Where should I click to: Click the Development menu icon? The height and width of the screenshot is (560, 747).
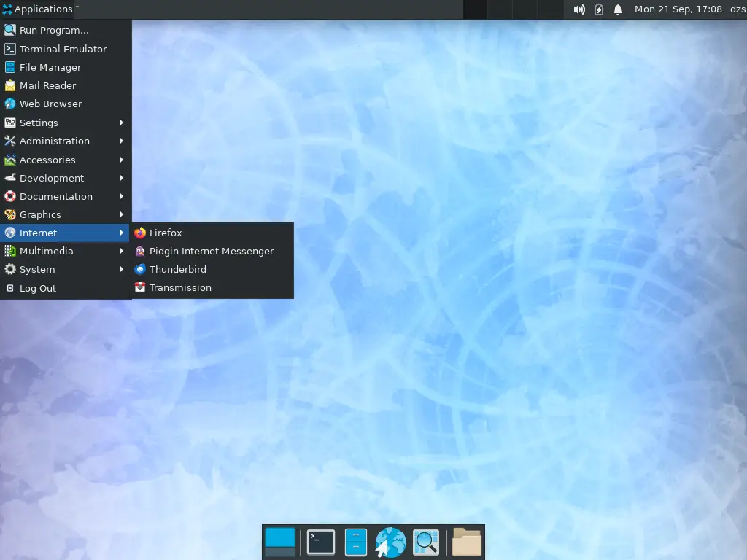[x=10, y=178]
